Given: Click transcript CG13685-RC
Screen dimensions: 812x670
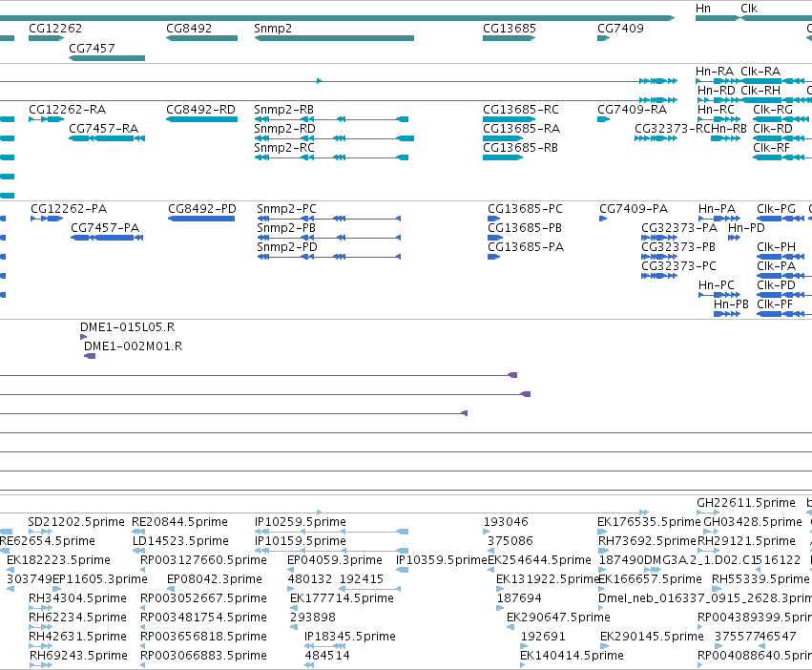Looking at the screenshot, I should 521,110.
